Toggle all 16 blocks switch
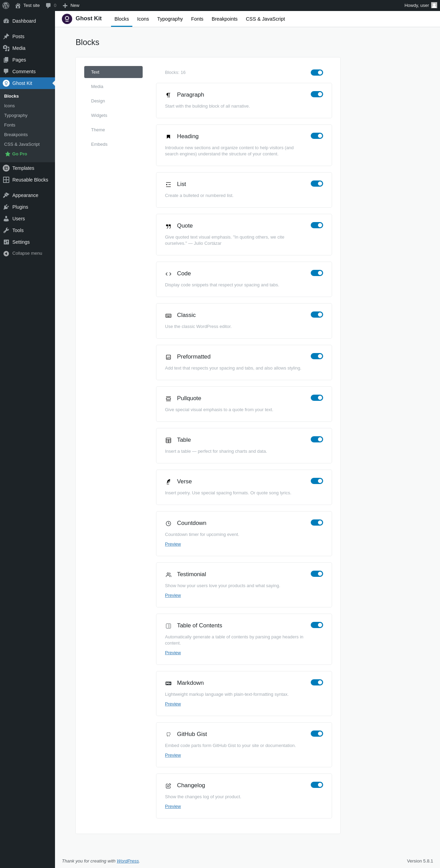Screen dimensions: 440x868 (x=317, y=73)
